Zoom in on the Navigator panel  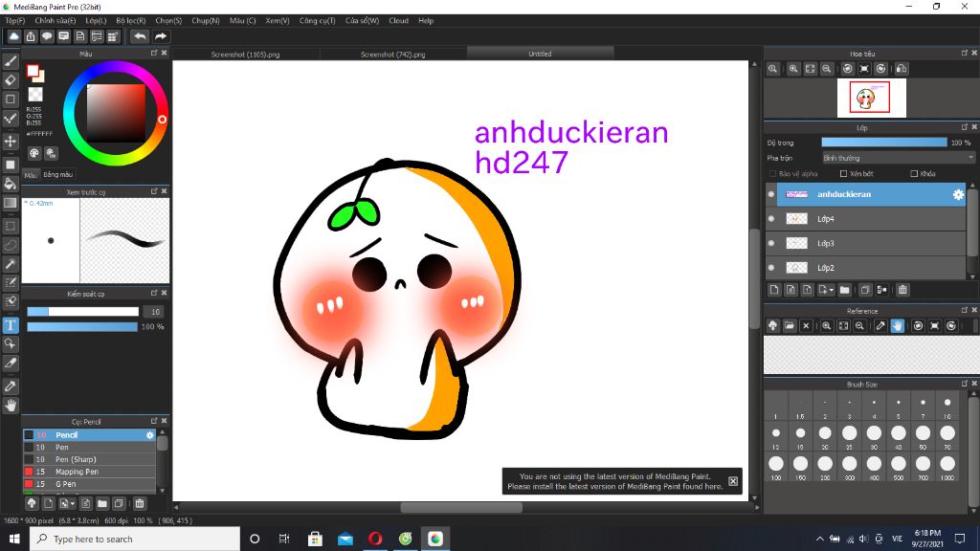[793, 69]
